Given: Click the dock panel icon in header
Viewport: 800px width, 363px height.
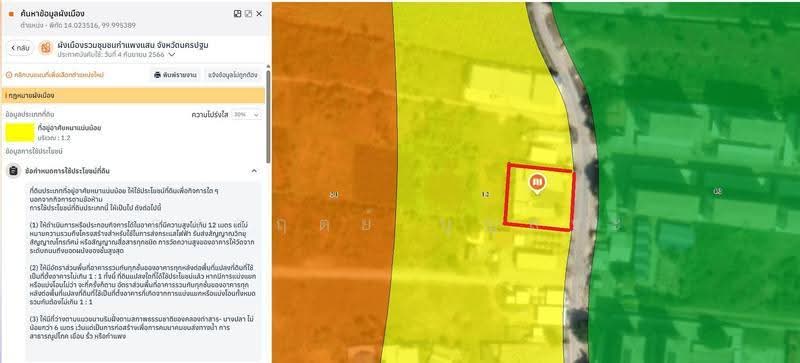Looking at the screenshot, I should tap(237, 14).
